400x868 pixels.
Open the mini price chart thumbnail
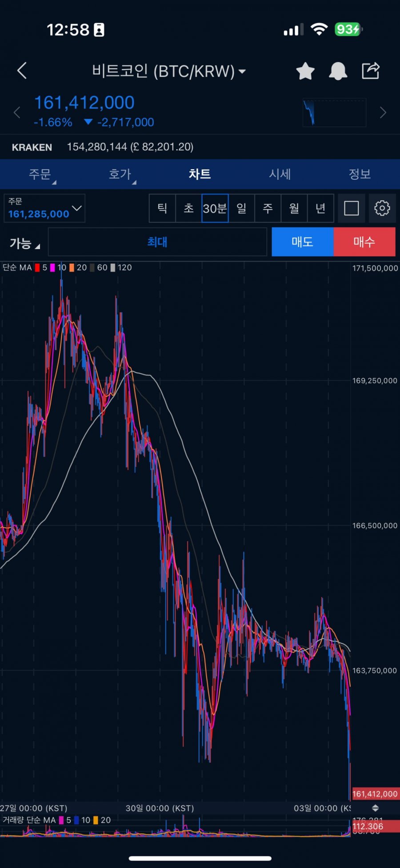[x=334, y=113]
